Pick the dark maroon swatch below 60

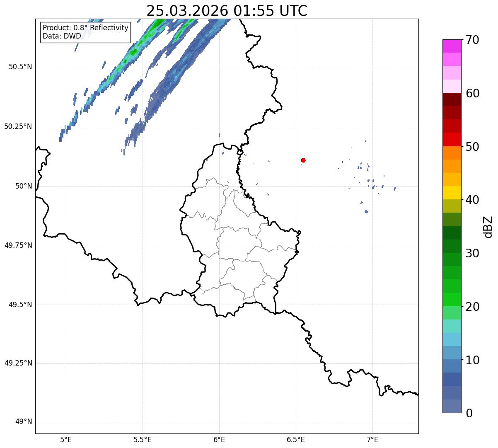[452, 99]
